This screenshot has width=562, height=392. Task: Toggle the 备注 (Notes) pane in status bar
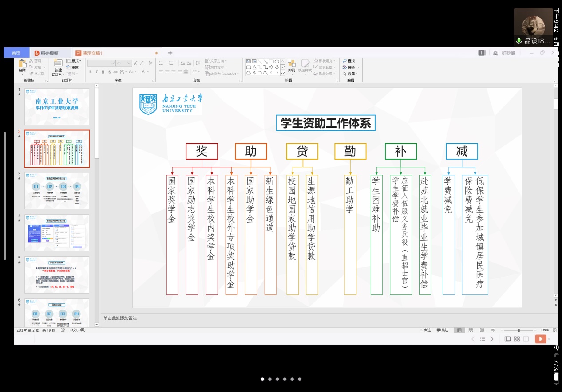(x=425, y=330)
